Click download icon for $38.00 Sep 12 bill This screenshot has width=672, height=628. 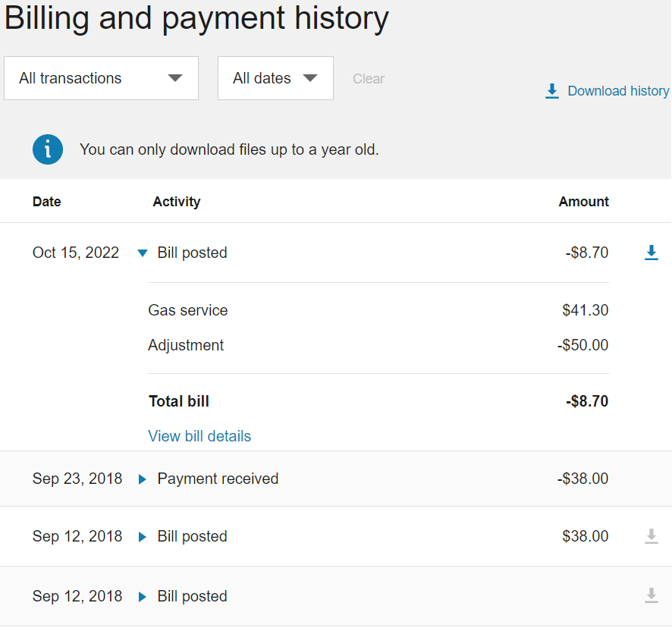[x=651, y=535]
